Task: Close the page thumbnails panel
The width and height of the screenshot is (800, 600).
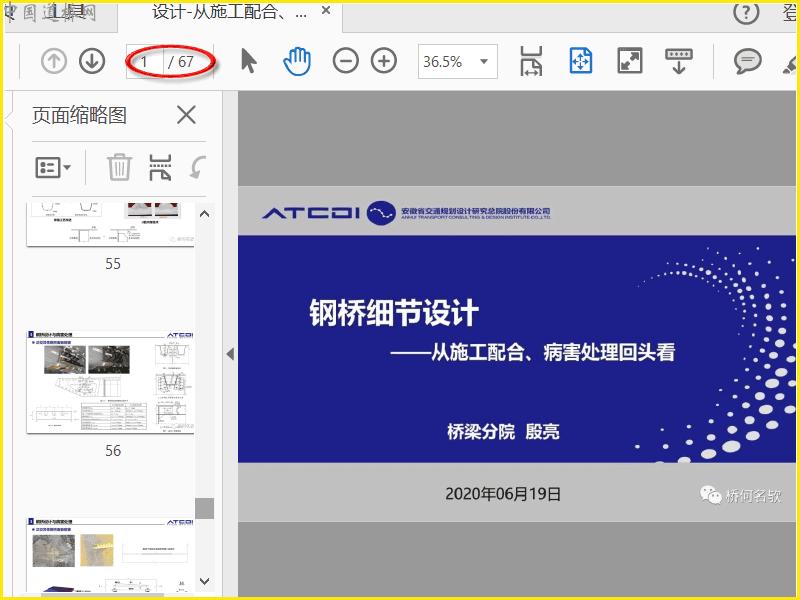Action: (186, 115)
